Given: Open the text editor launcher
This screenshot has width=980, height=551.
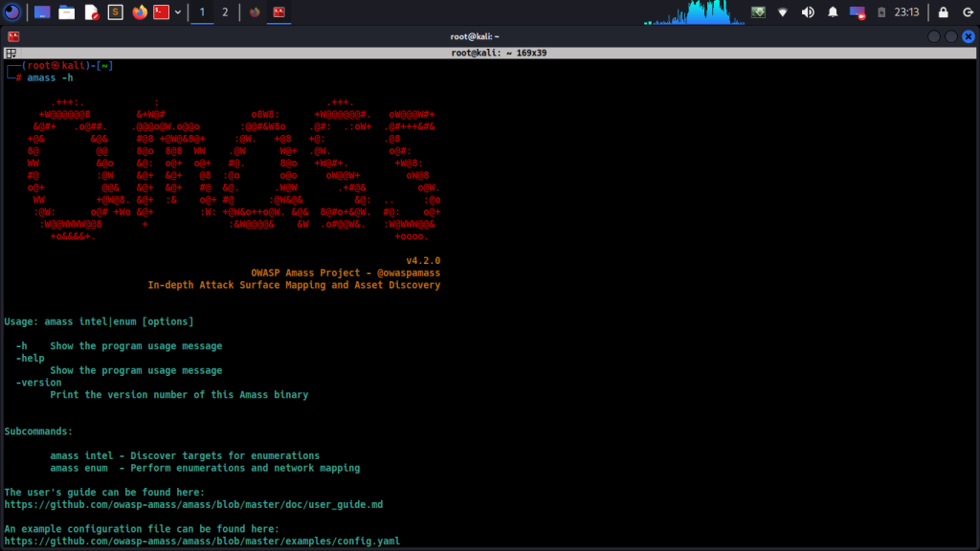Looking at the screenshot, I should tap(91, 11).
